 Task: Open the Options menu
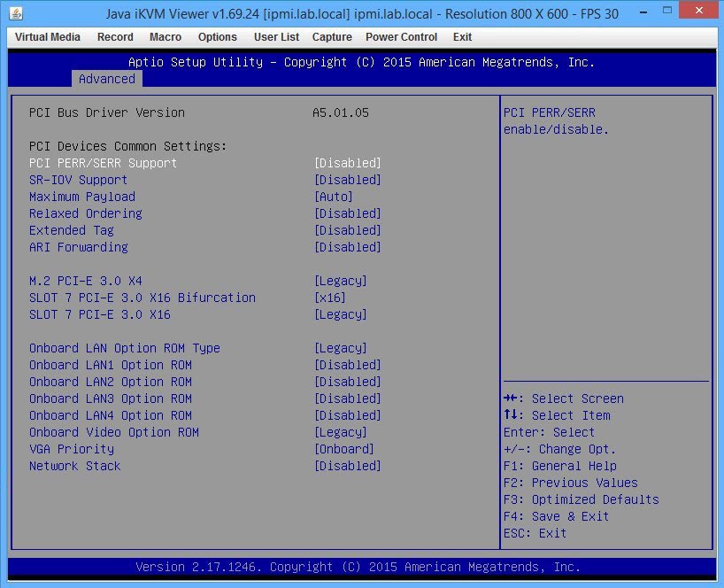[x=218, y=37]
